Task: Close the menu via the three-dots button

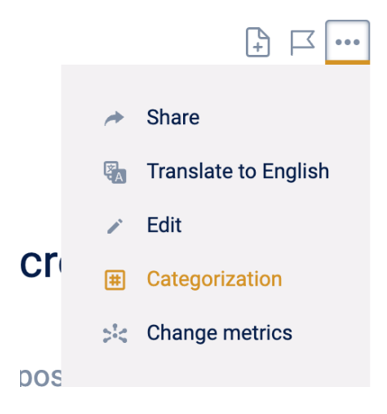Action: pyautogui.click(x=347, y=42)
